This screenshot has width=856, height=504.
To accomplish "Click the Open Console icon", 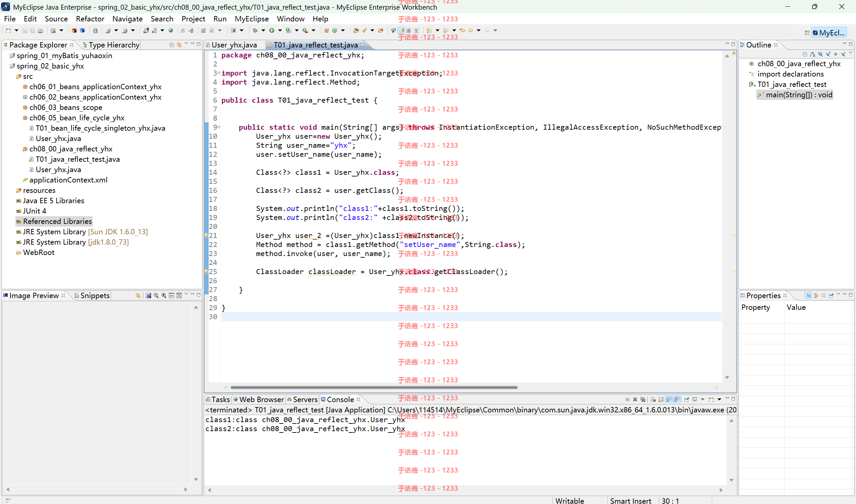I will point(711,399).
